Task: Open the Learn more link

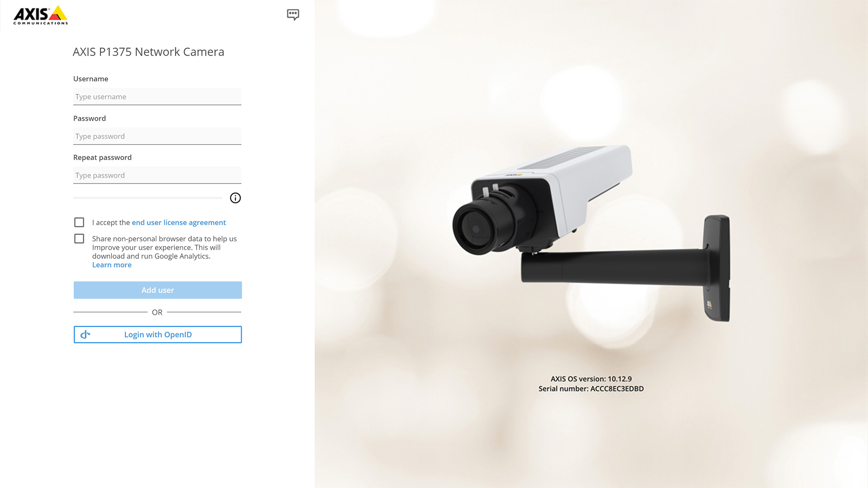Action: click(112, 265)
